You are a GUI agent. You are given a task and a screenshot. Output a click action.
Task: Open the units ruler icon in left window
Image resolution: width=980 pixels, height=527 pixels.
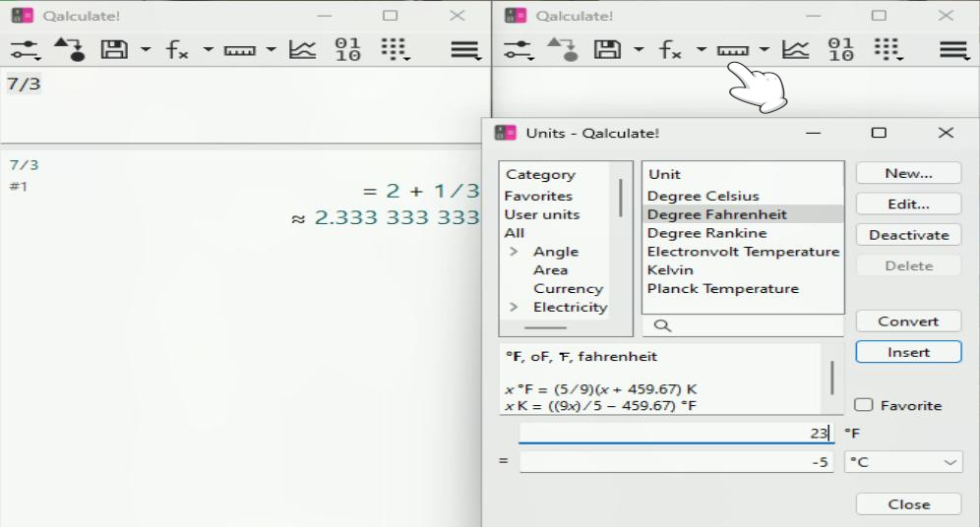coord(239,49)
